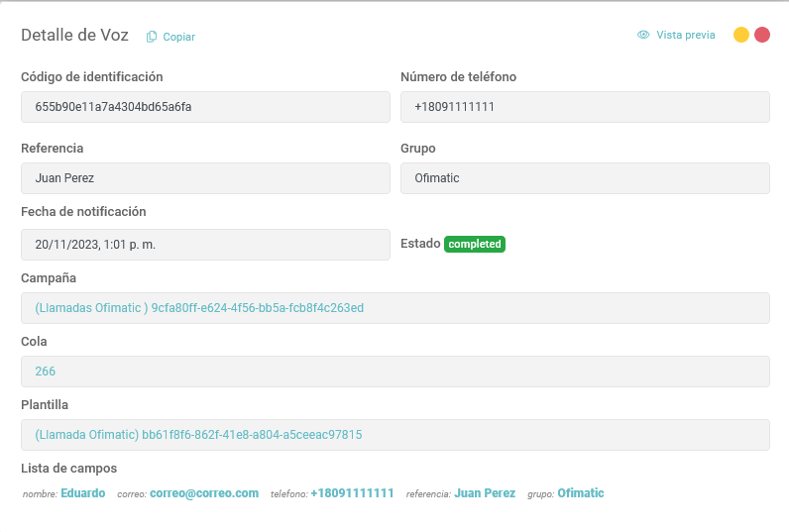The image size is (789, 532).
Task: Click the nombre value Eduardo
Action: pyautogui.click(x=82, y=493)
